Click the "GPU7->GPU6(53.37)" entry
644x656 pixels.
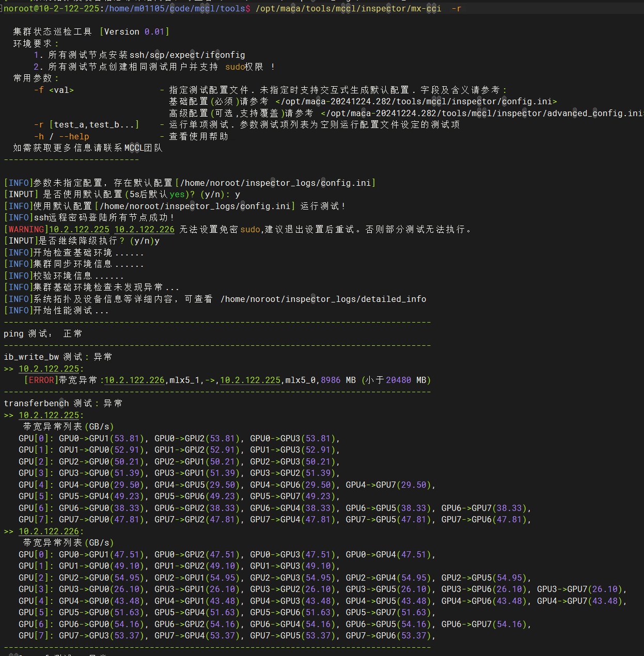(389, 635)
